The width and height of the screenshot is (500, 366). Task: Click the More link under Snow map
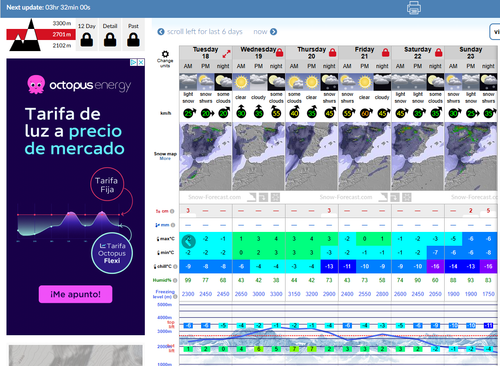(165, 158)
